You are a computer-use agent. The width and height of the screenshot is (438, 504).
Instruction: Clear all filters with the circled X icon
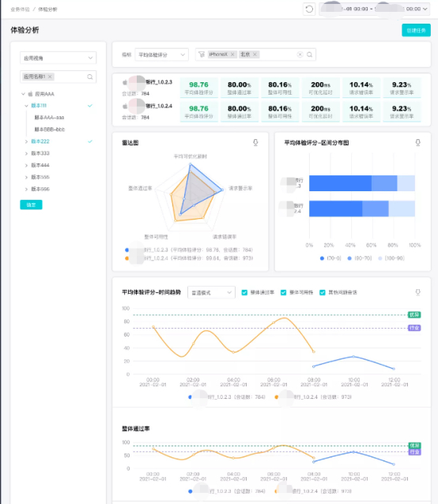point(300,55)
